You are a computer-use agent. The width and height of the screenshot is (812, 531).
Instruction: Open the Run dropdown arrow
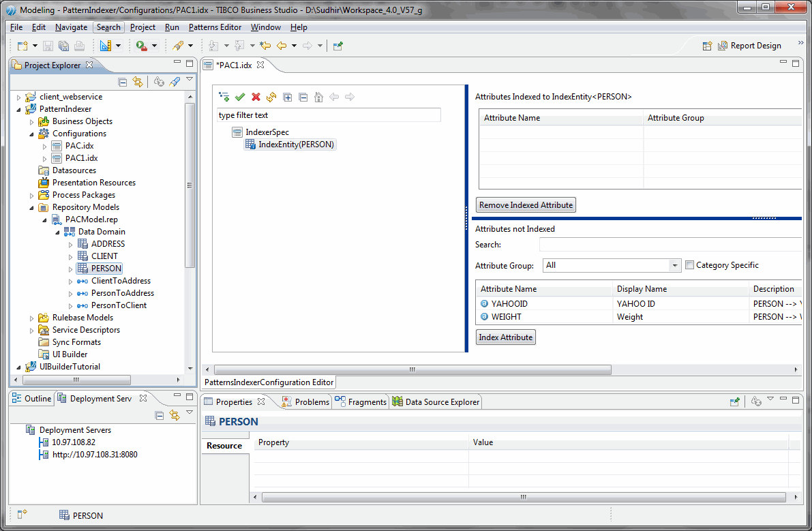[x=154, y=46]
